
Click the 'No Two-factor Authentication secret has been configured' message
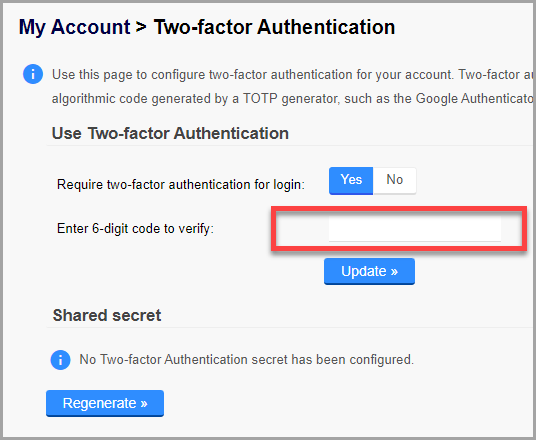(x=246, y=360)
